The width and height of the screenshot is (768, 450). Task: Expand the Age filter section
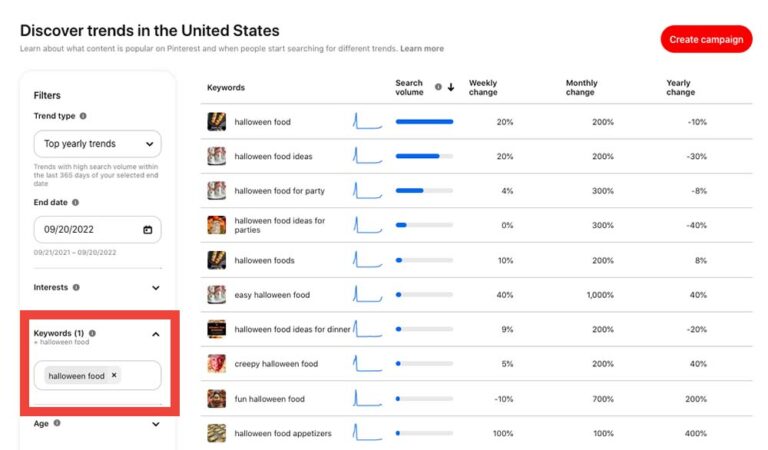pos(156,424)
